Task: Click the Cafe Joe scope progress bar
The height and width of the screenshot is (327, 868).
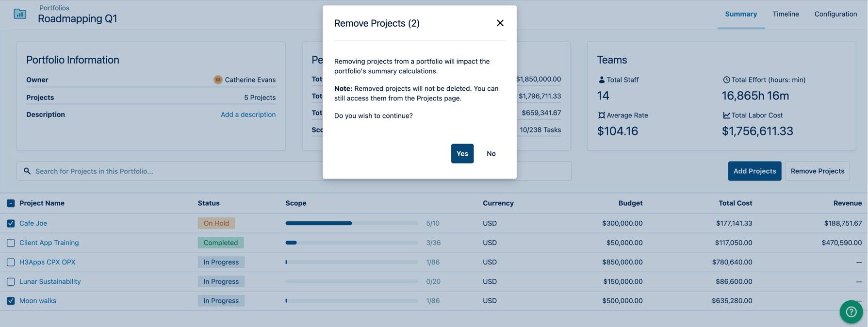Action: (352, 223)
